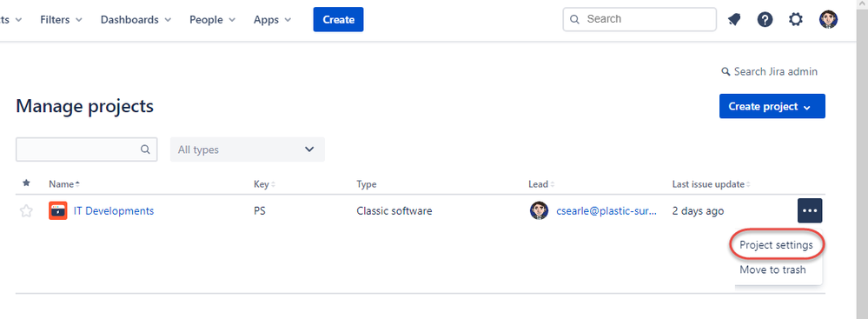
Task: Open the notifications bell icon
Action: pos(734,20)
